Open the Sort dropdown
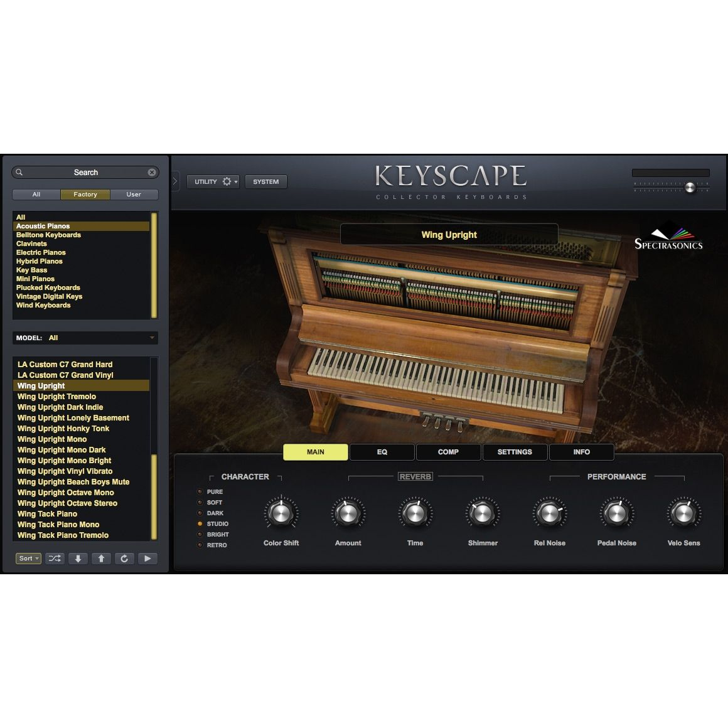This screenshot has width=728, height=728. point(28,558)
